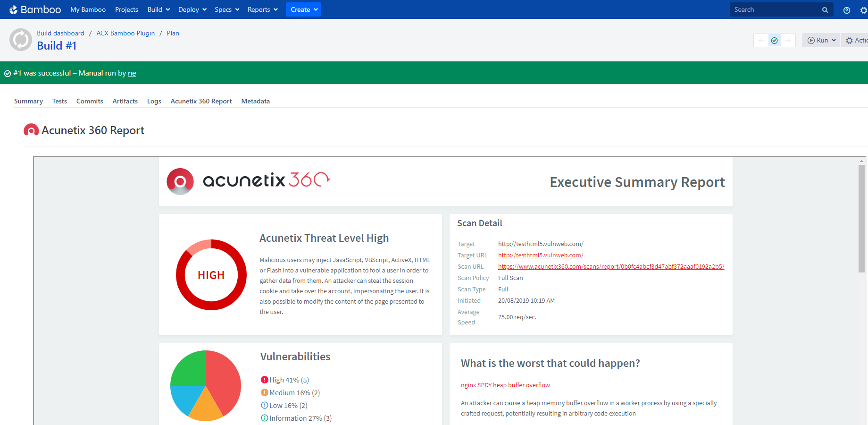The image size is (868, 425).
Task: Click the Executive Summary Report heading
Action: click(637, 182)
